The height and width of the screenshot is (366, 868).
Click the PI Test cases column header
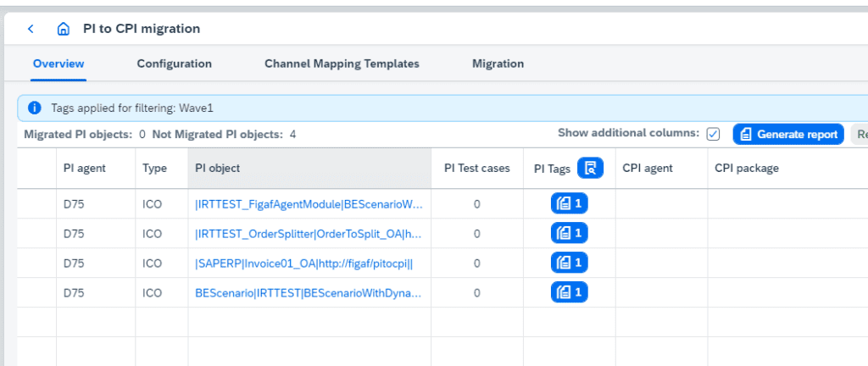476,168
